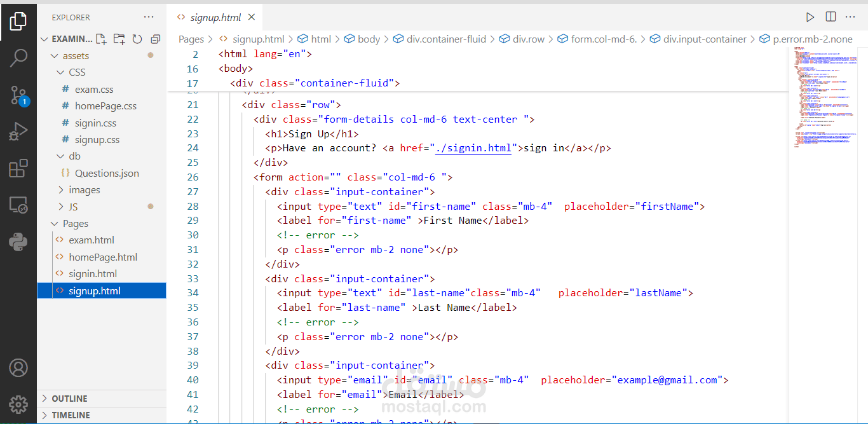The image size is (868, 424).
Task: Open the Accounts icon
Action: 18,367
